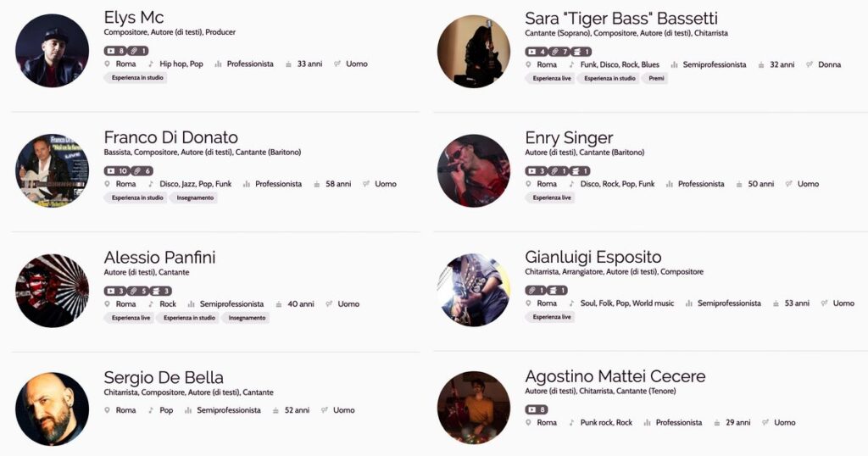Image resolution: width=868 pixels, height=456 pixels.
Task: Open Gianluigi Esposito profile name link
Action: 593,257
